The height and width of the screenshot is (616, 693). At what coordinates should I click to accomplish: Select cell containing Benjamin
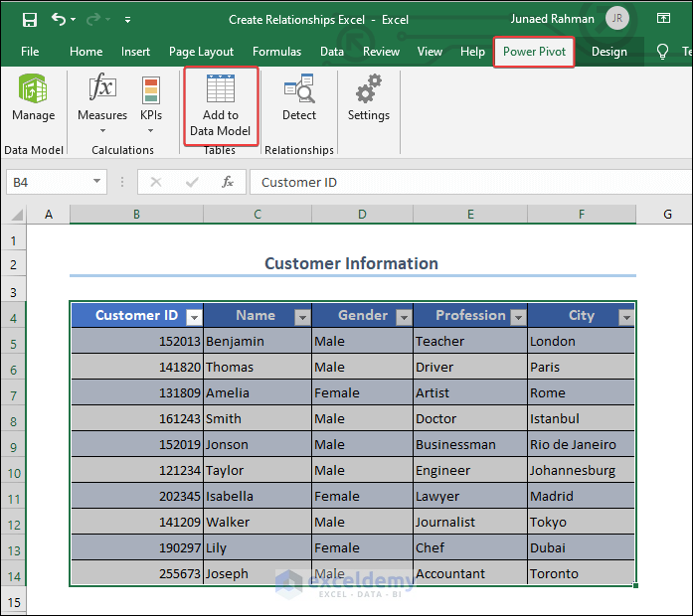pos(257,341)
